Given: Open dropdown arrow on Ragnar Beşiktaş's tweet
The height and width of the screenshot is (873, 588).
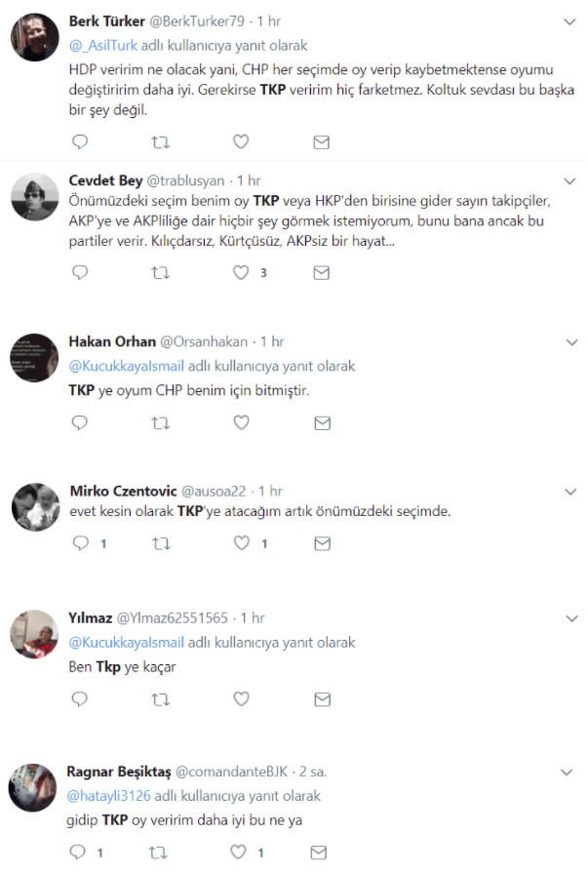Looking at the screenshot, I should [569, 772].
